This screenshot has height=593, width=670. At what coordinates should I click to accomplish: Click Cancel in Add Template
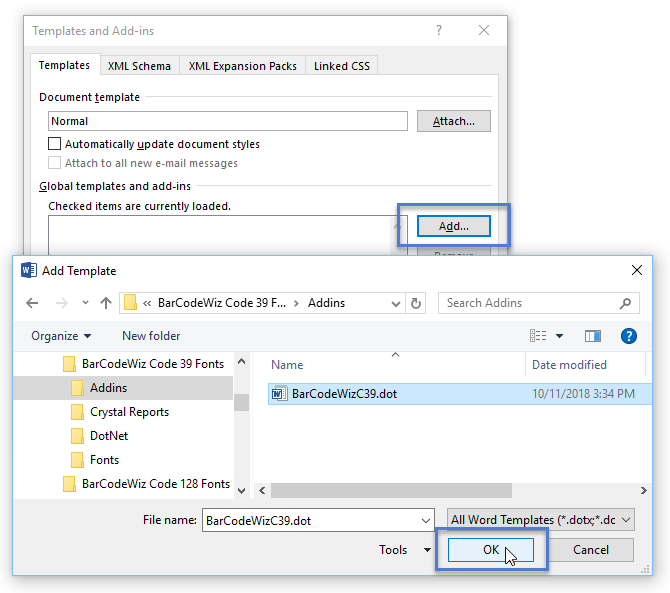point(591,550)
